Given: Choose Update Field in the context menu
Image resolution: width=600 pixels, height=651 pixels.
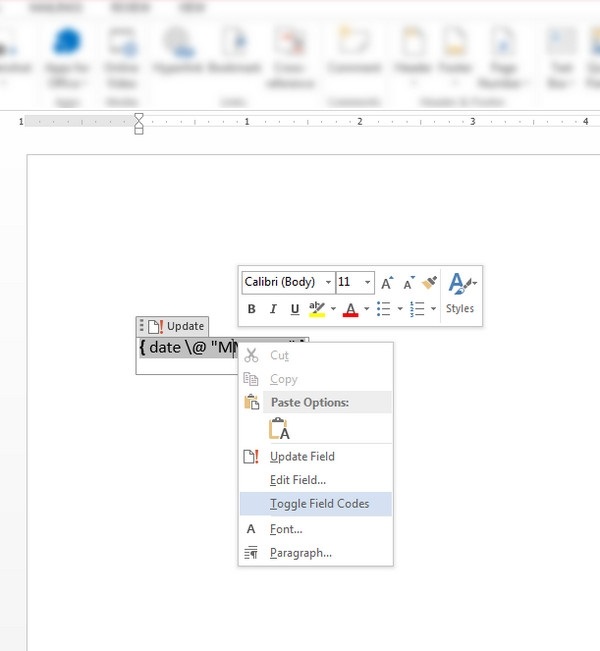Looking at the screenshot, I should tap(302, 456).
